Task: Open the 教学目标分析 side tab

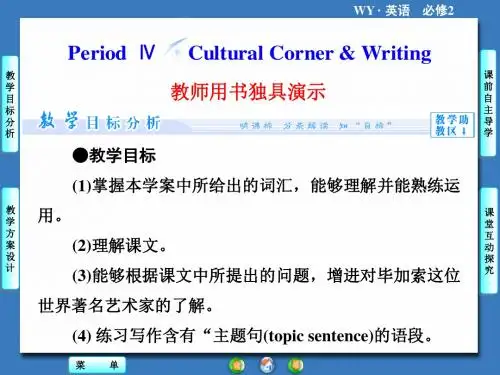Action: pyautogui.click(x=10, y=104)
